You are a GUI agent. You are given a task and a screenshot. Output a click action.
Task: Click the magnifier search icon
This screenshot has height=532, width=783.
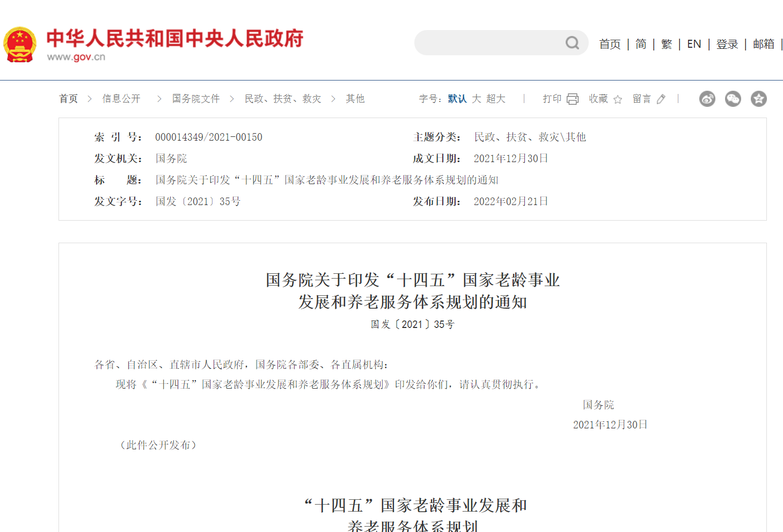pos(572,43)
